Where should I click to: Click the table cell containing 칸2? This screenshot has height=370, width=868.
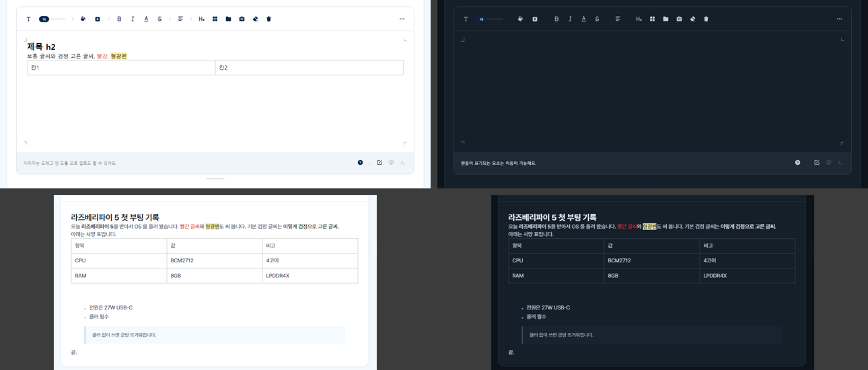[x=310, y=67]
